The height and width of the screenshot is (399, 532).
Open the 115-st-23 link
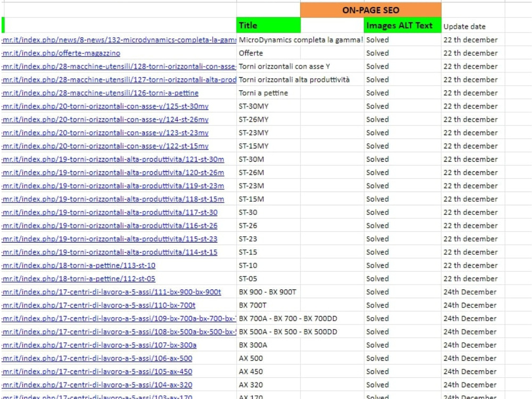click(110, 239)
